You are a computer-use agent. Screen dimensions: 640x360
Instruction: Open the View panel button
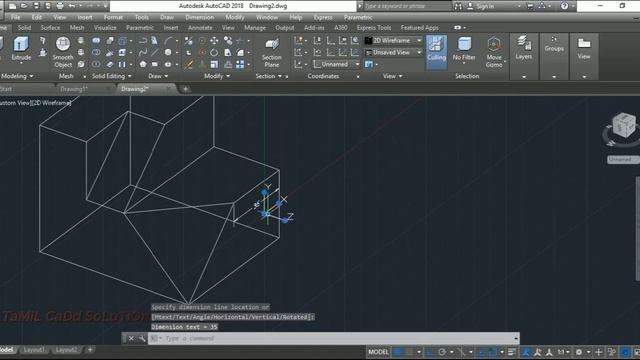click(x=584, y=48)
